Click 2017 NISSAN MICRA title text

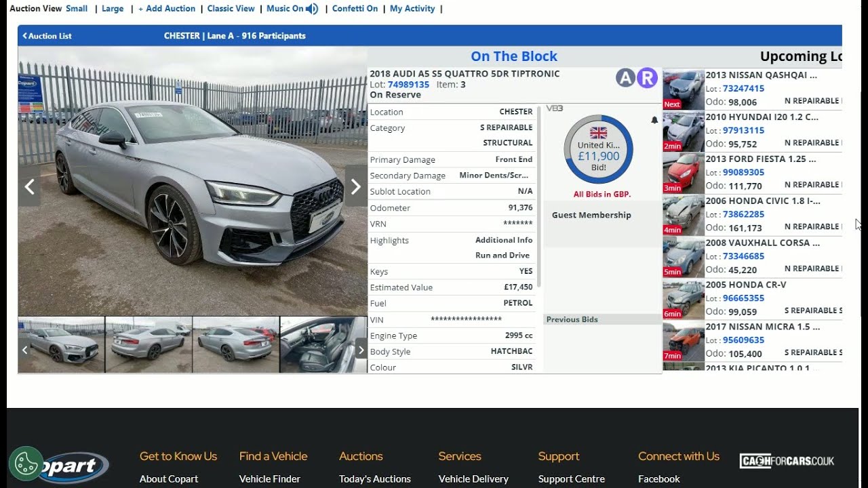point(762,327)
